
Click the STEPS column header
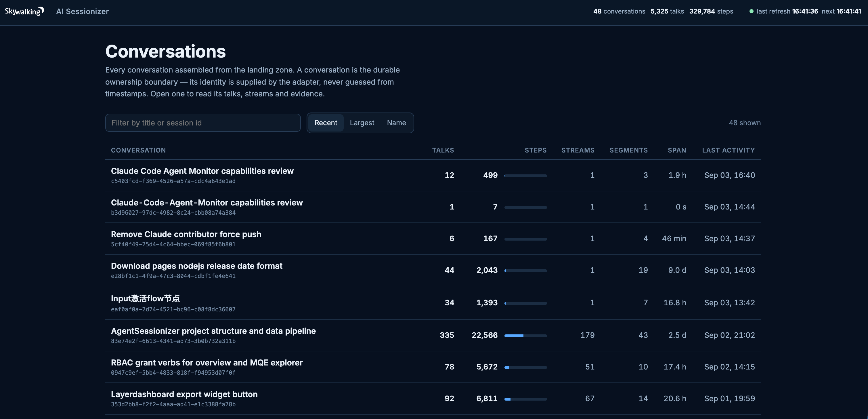[x=536, y=150]
